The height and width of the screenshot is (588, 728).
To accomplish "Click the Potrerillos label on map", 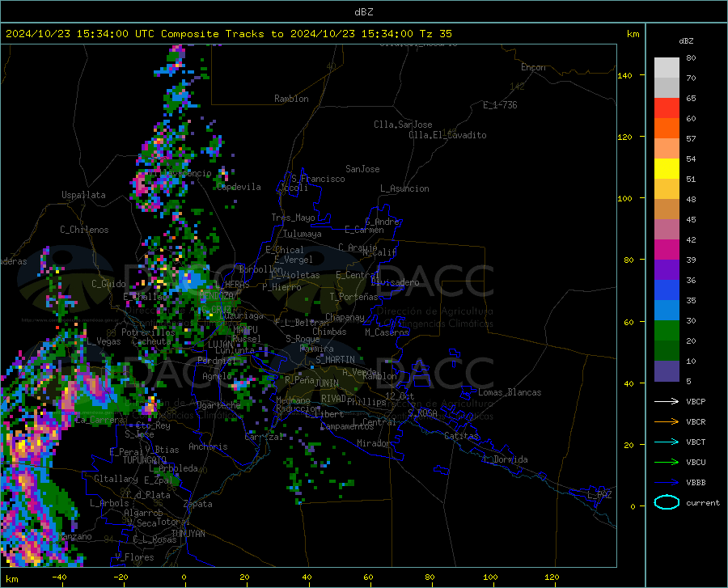I will [x=148, y=332].
